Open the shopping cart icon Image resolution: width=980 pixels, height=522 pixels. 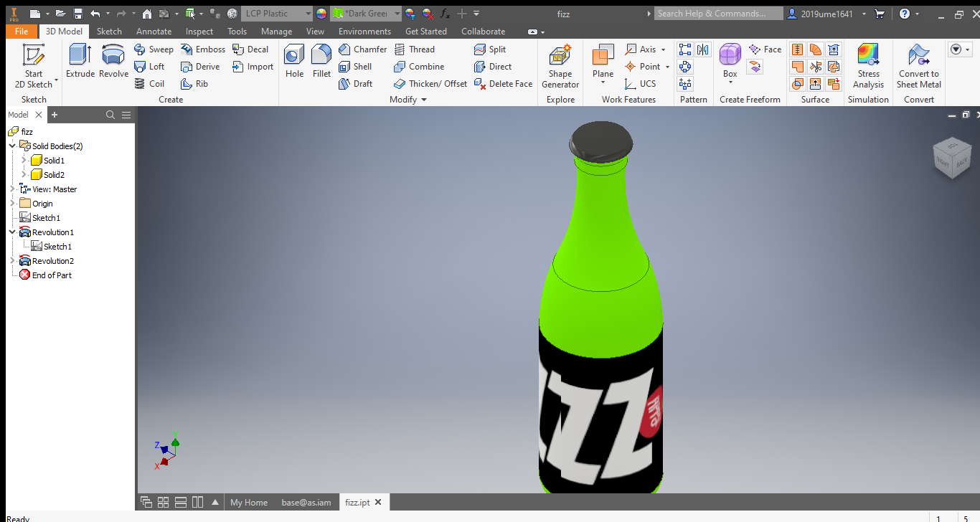[880, 14]
